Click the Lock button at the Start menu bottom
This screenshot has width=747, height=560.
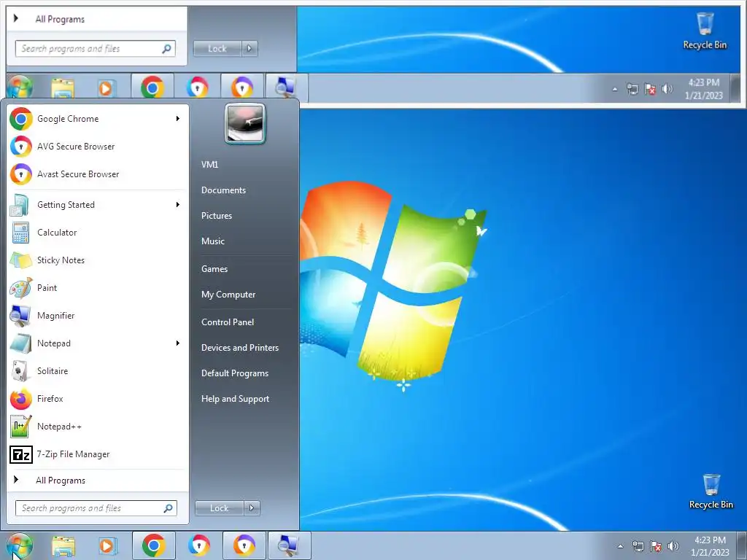(219, 508)
